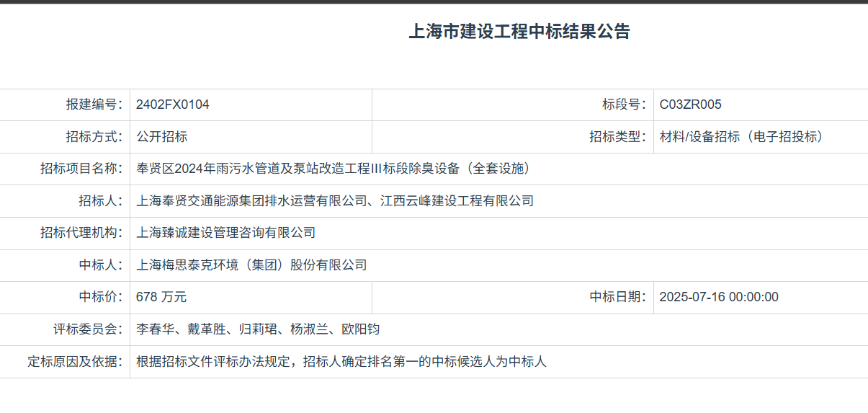This screenshot has width=868, height=413.
Task: Click the project name starting with 奉贤区2024年
Action: [x=334, y=169]
